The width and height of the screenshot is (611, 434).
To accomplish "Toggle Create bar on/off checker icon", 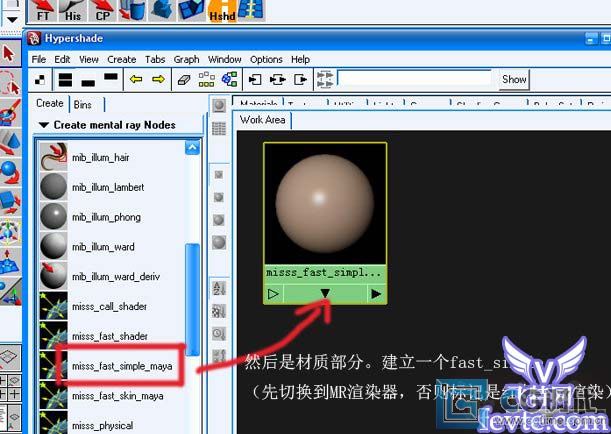I will point(40,80).
